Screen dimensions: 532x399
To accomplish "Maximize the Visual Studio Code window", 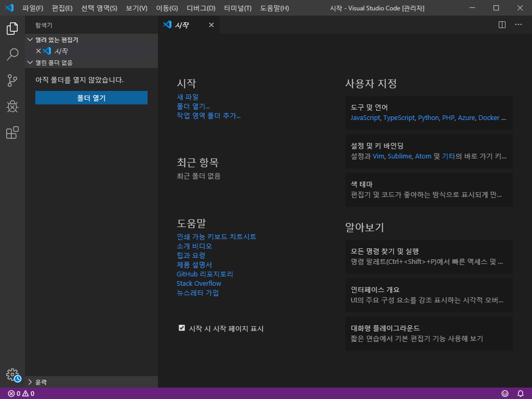I will coord(496,8).
